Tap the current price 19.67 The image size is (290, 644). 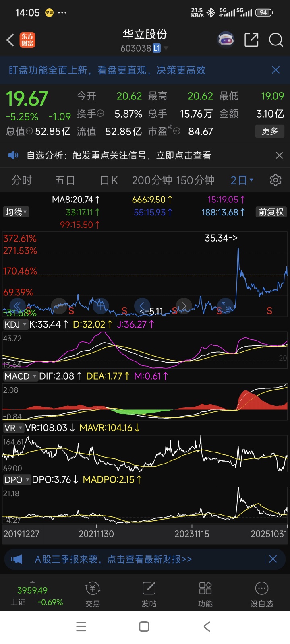(x=27, y=99)
